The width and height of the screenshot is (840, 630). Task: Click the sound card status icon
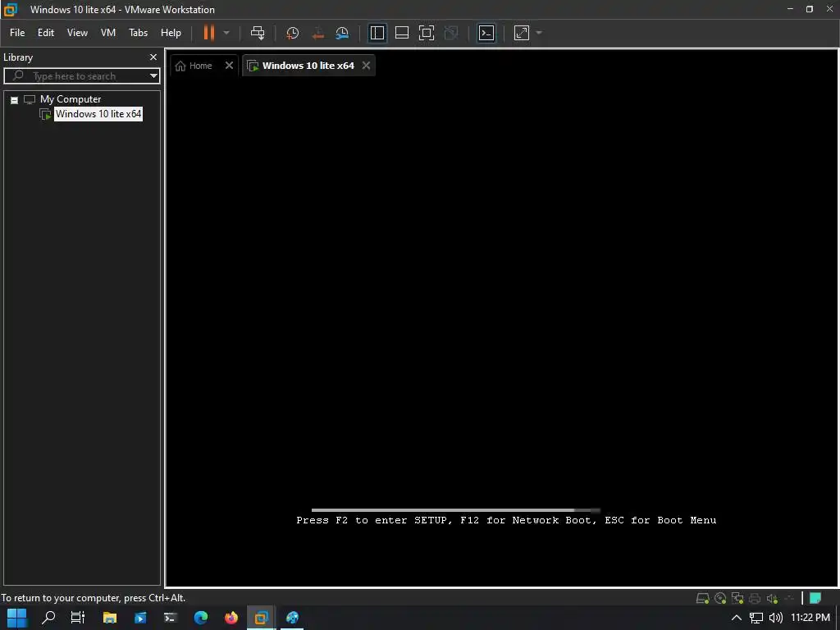[x=772, y=598]
